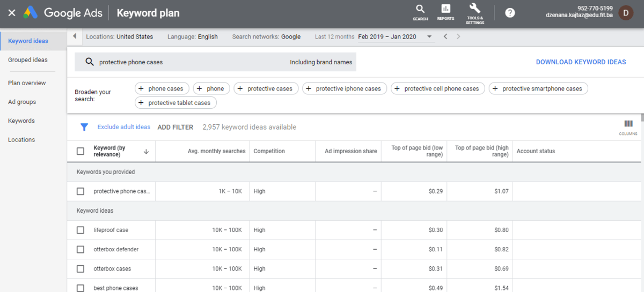Check the 'protective phone cases' row checkbox
This screenshot has height=292, width=644.
click(80, 191)
